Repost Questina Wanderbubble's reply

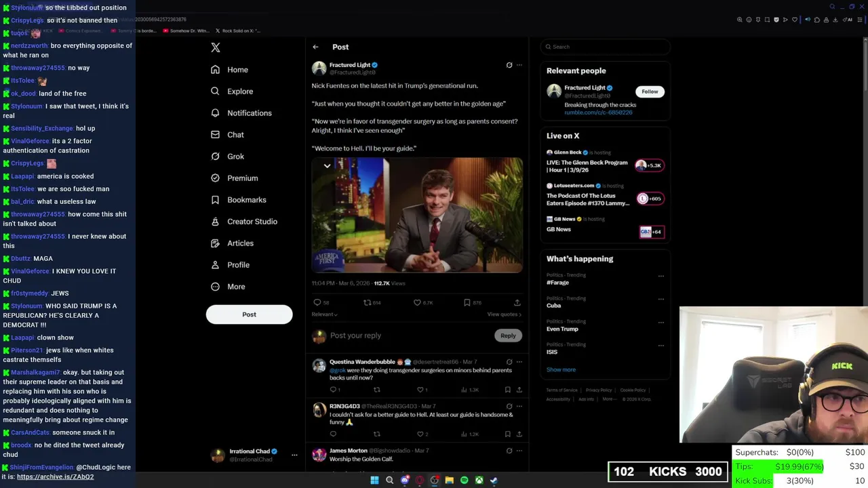pos(377,390)
